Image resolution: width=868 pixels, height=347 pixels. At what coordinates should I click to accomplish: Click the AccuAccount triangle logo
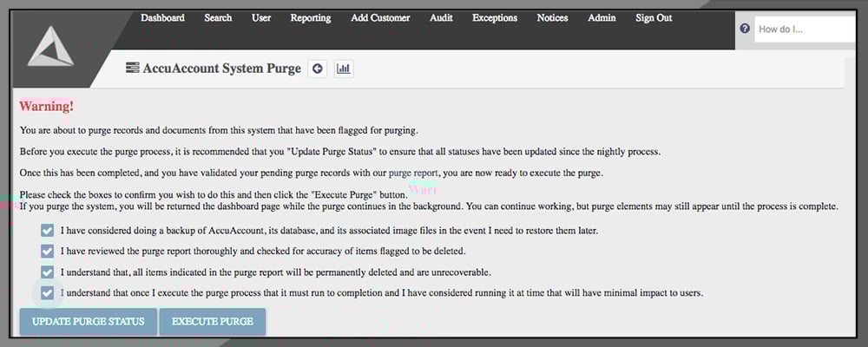[x=50, y=46]
